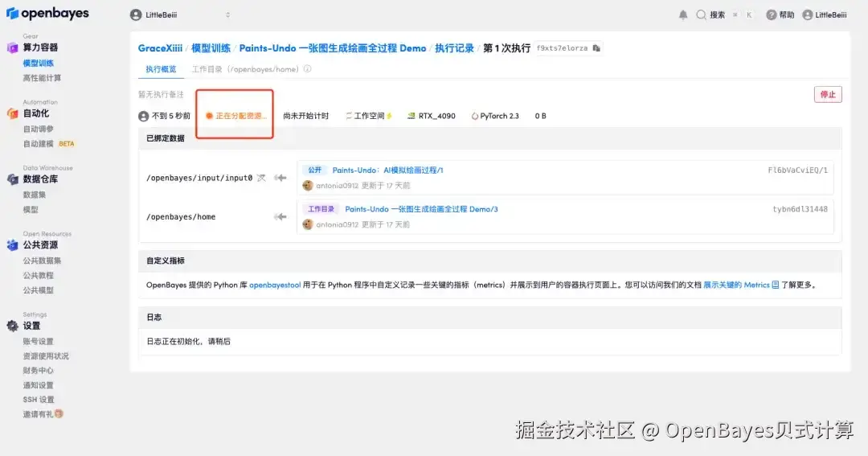Viewport: 868px width, 456px height.
Task: Click the antonia0912 avatar in the Paints-Undo dataset row
Action: click(x=308, y=186)
